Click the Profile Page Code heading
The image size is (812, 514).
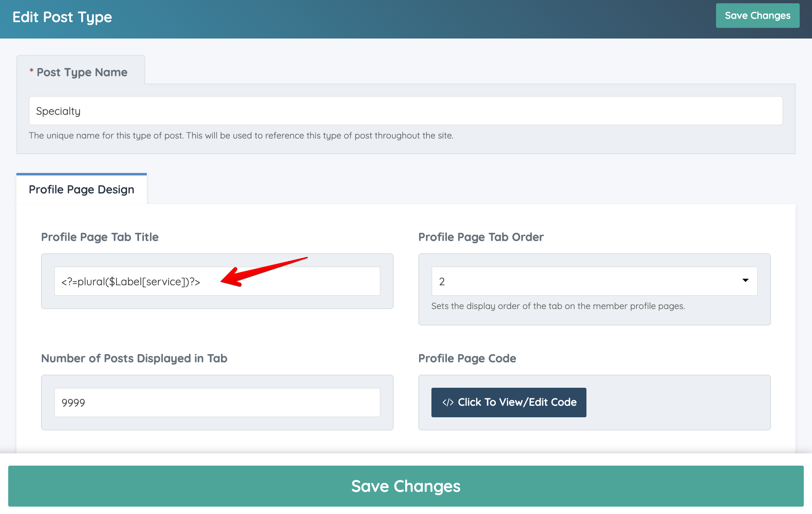click(x=467, y=358)
